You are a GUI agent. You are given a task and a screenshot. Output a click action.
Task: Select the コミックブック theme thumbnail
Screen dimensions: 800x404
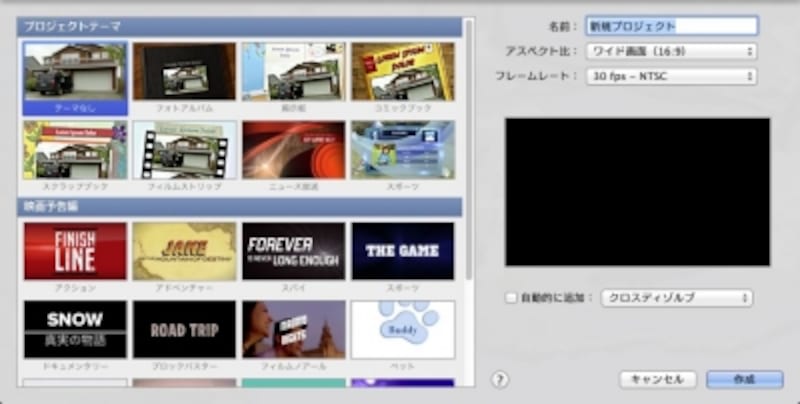coord(403,71)
